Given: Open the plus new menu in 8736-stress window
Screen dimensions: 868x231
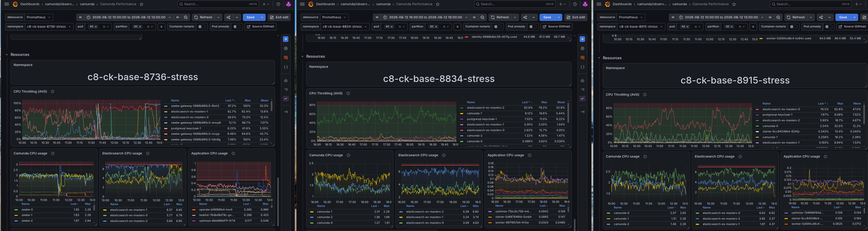Looking at the screenshot, I should click(x=266, y=4).
